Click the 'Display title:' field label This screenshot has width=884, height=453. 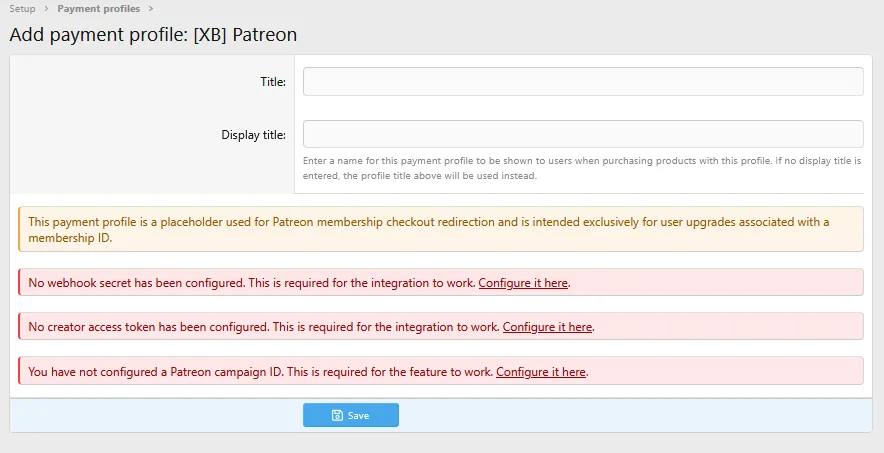(x=253, y=135)
